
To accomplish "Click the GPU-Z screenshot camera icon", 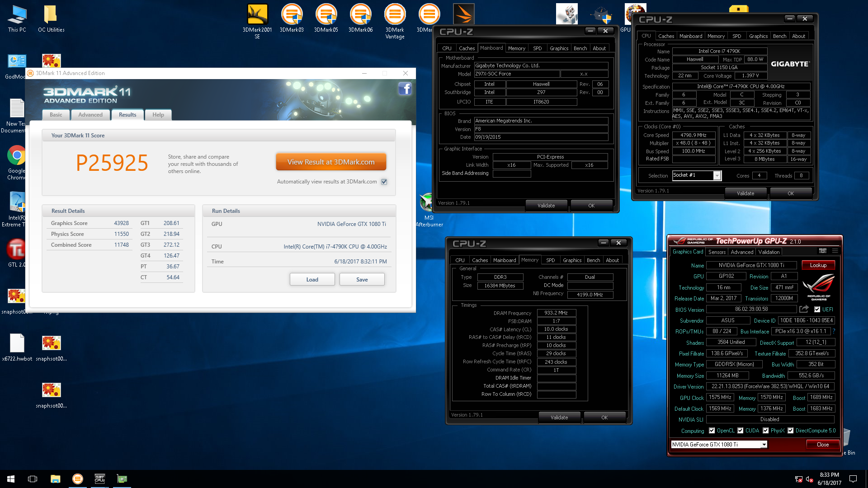I will [x=823, y=251].
